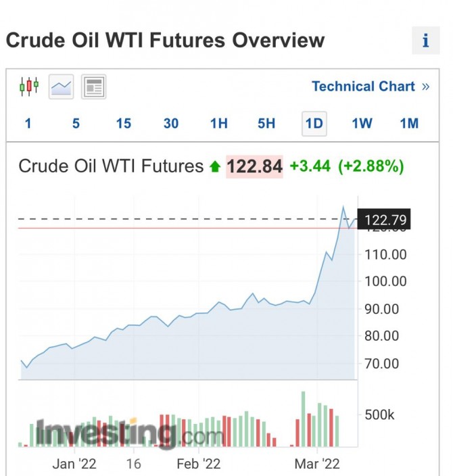Click the info 'i' icon
Screen dimensions: 453x476
(426, 41)
